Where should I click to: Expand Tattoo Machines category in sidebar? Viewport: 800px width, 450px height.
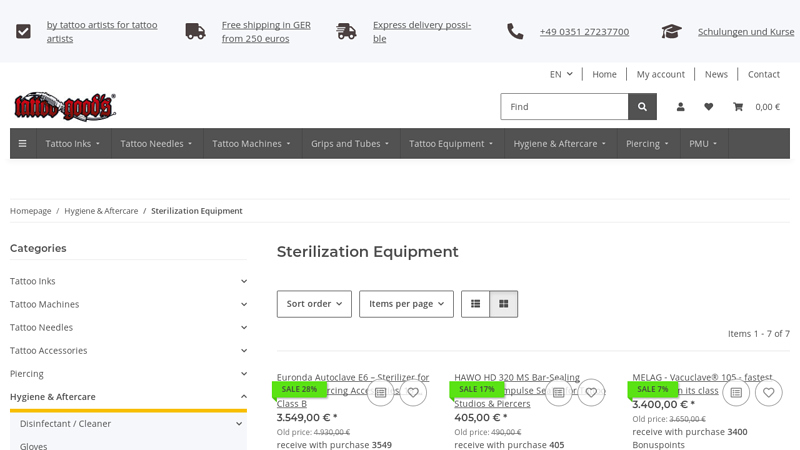tap(244, 304)
